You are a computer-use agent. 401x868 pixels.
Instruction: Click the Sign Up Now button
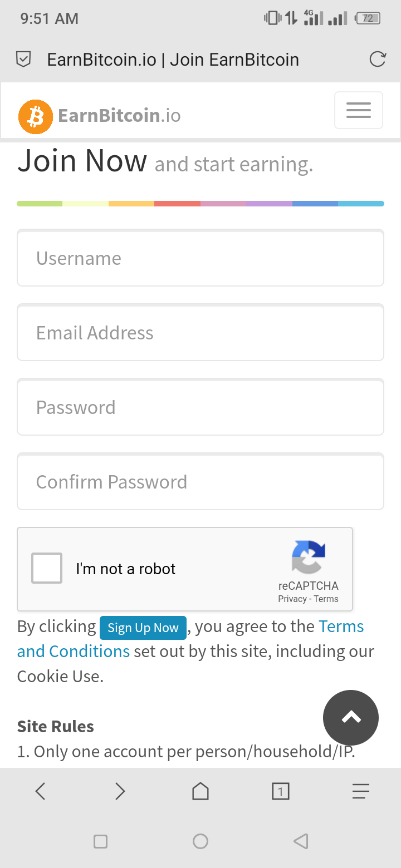tap(143, 628)
